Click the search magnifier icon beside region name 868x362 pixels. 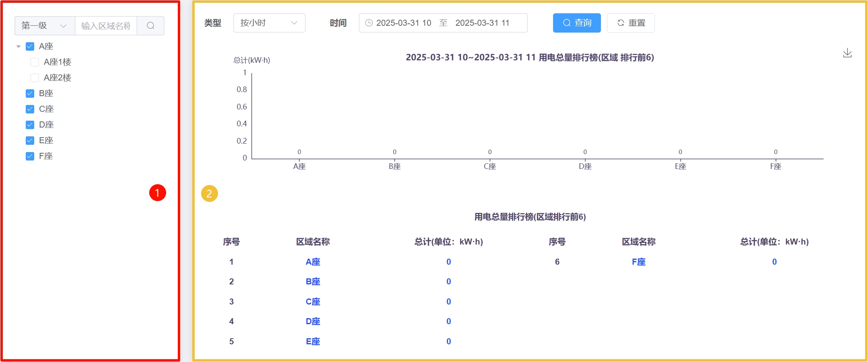pyautogui.click(x=150, y=26)
